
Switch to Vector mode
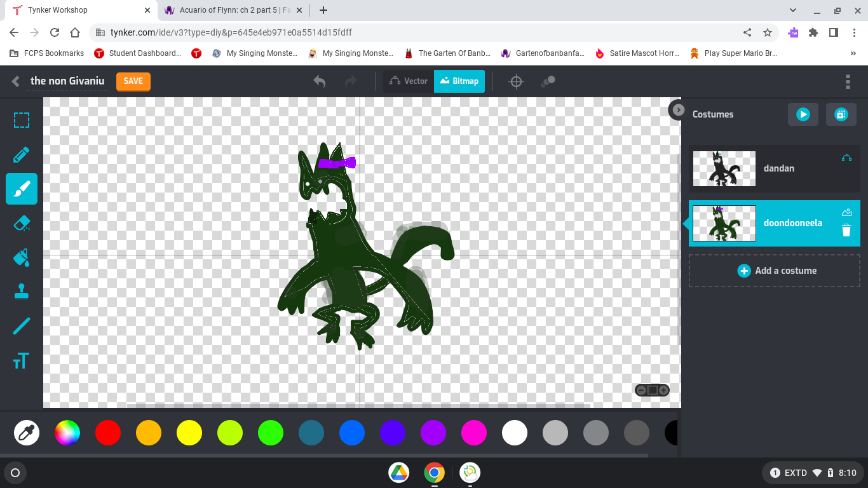point(409,81)
